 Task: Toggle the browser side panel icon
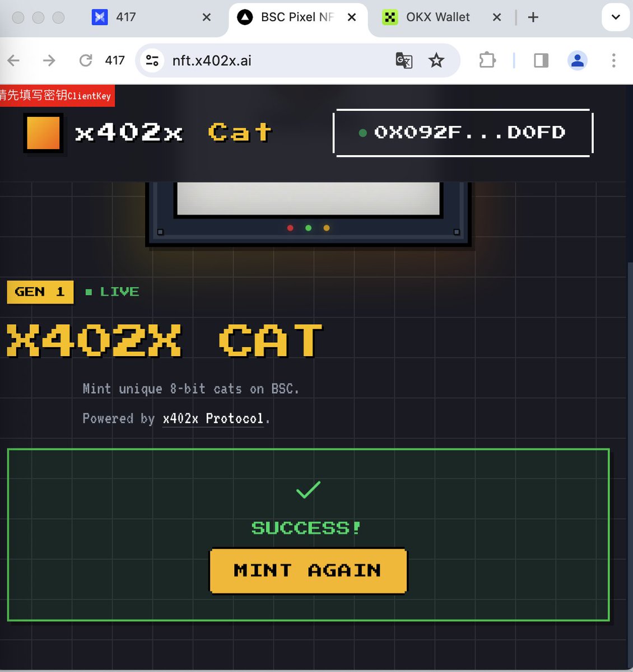pyautogui.click(x=541, y=60)
